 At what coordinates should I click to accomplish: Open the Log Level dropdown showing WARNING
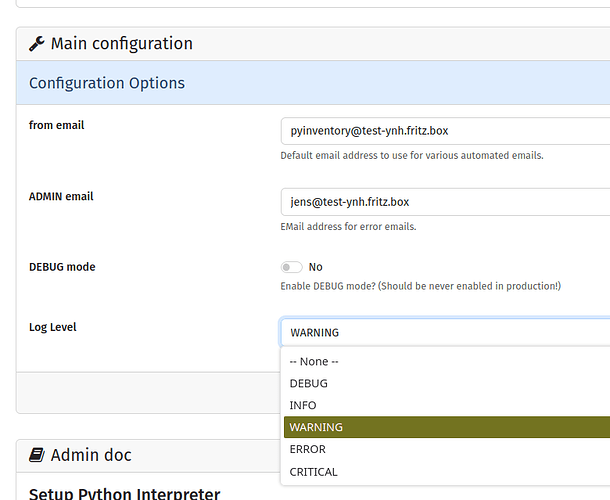pos(445,333)
